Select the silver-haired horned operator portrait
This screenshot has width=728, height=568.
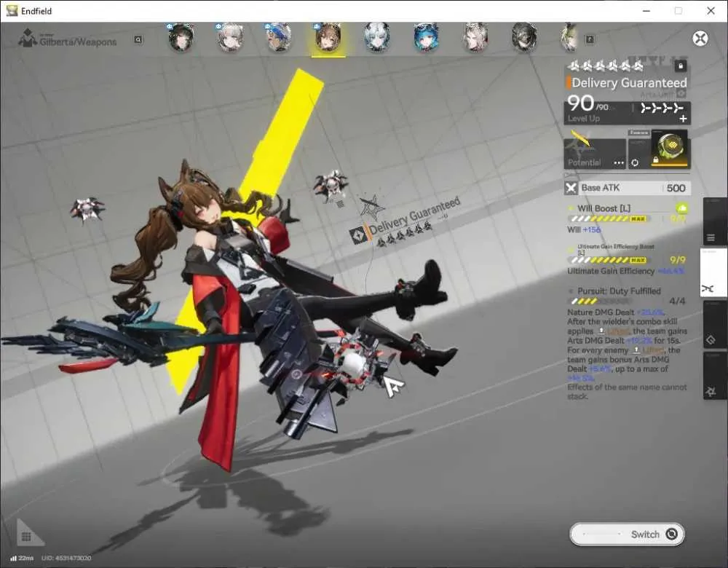click(x=377, y=36)
